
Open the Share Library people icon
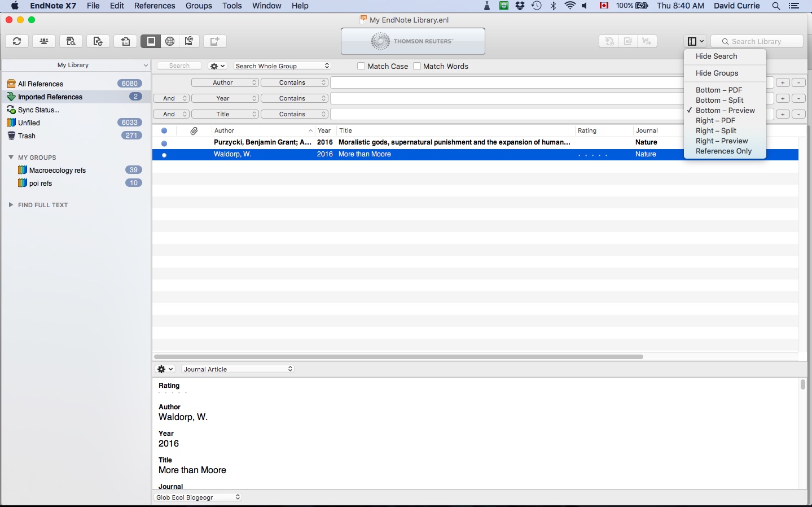coord(44,41)
